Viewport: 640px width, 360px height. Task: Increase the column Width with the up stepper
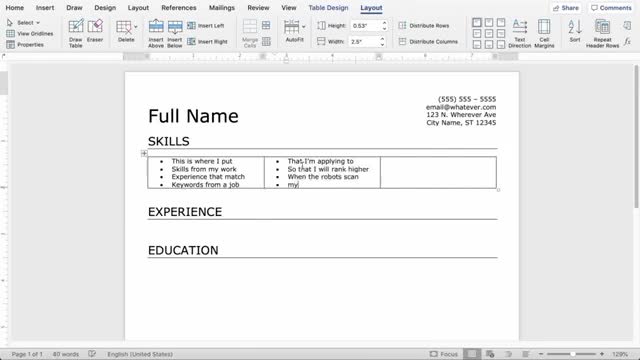(x=382, y=39)
